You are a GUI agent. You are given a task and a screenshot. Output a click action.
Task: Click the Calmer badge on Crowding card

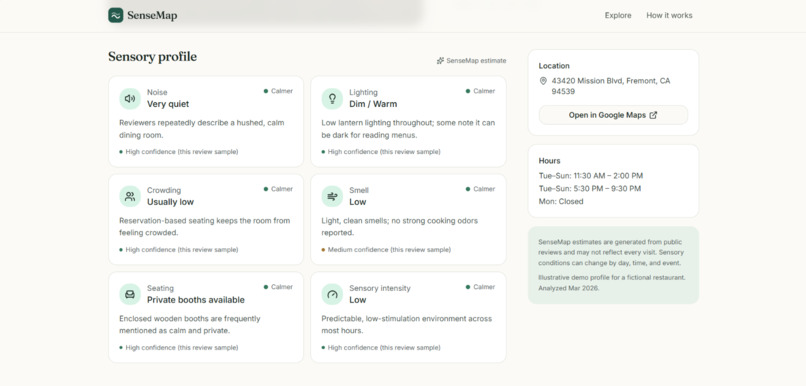(x=278, y=189)
